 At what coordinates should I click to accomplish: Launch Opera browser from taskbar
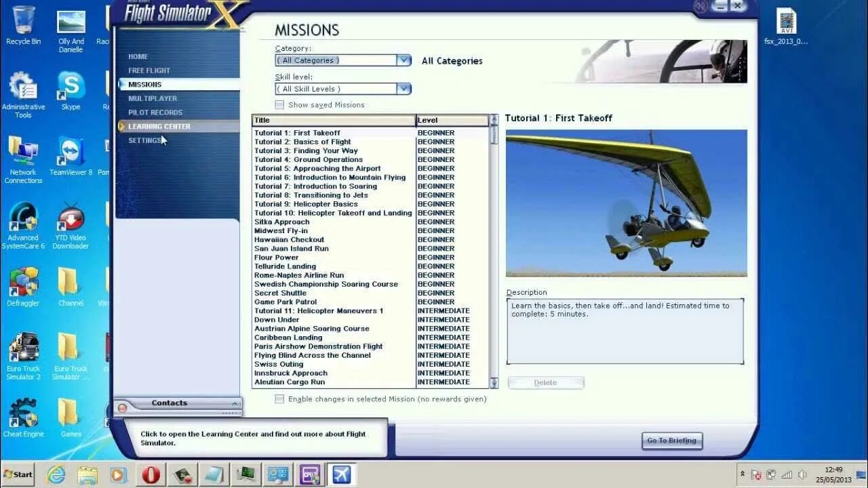click(151, 474)
